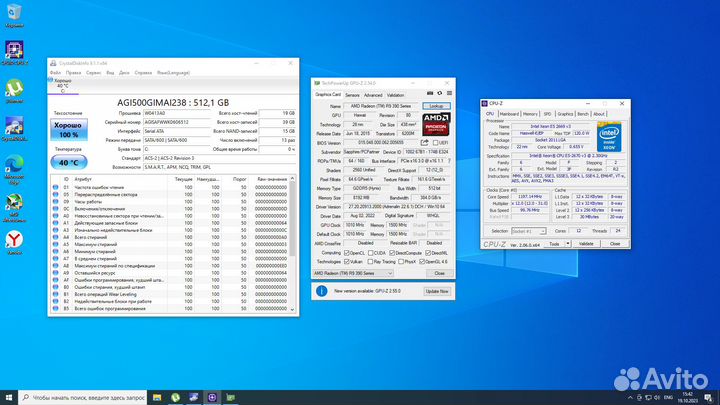The height and width of the screenshot is (405, 720).
Task: Open File Explorer from the taskbar
Action: (157, 397)
